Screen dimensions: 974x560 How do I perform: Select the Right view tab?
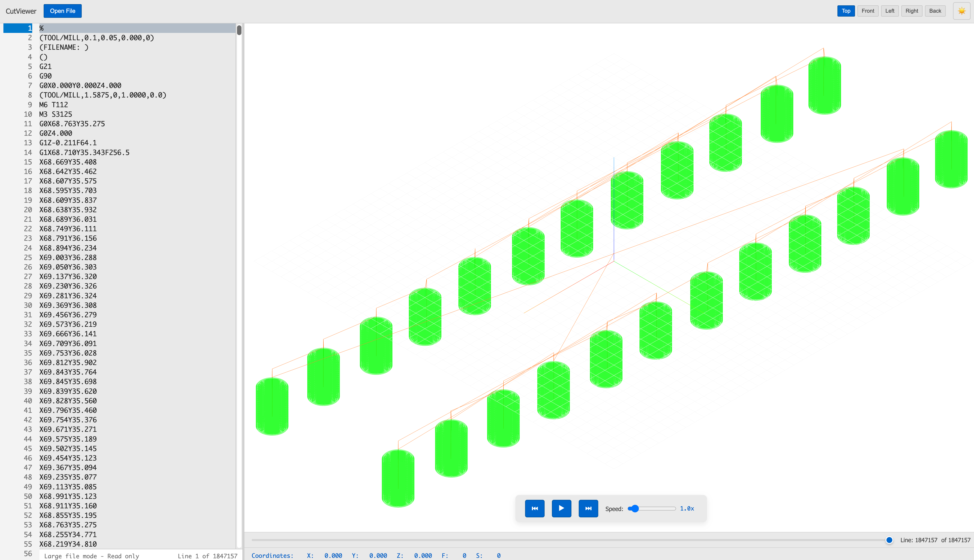click(x=912, y=11)
